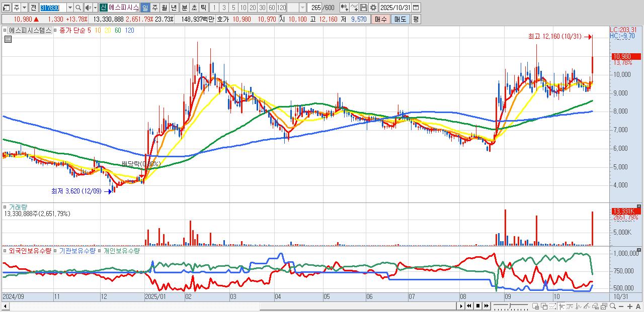The height and width of the screenshot is (312, 644).
Task: Select the 년 yearly period toggle
Action: [x=174, y=8]
